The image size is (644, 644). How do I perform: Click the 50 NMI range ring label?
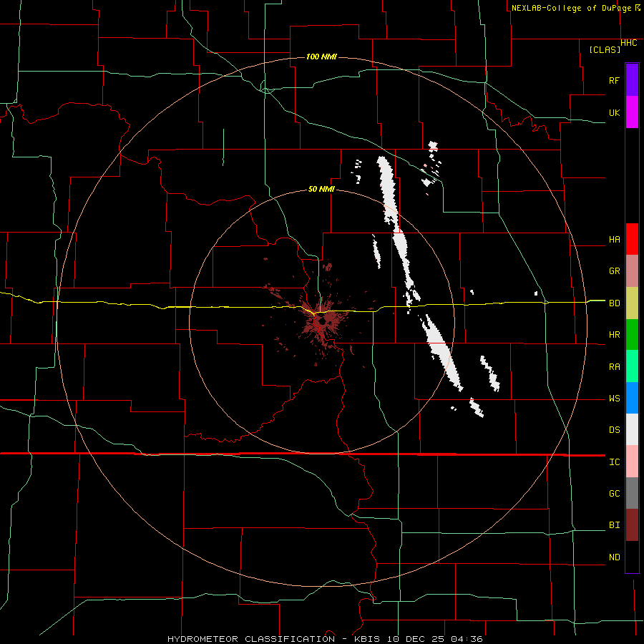(x=321, y=189)
